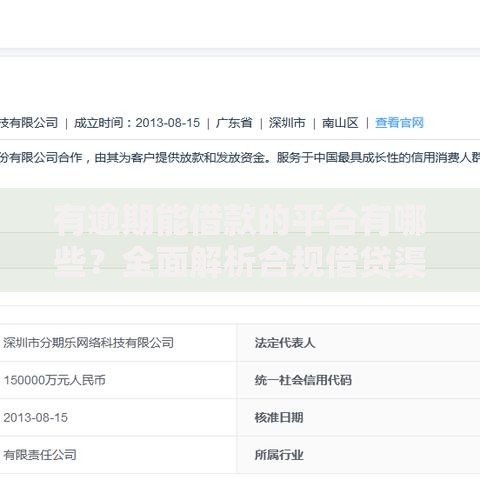The image size is (480, 480).
Task: Open the 查看官网 link
Action: click(x=399, y=123)
